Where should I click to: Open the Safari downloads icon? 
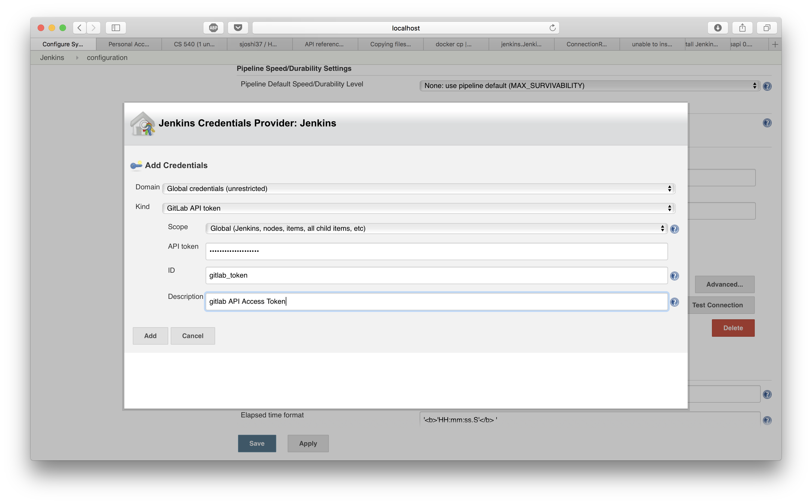[x=718, y=28]
